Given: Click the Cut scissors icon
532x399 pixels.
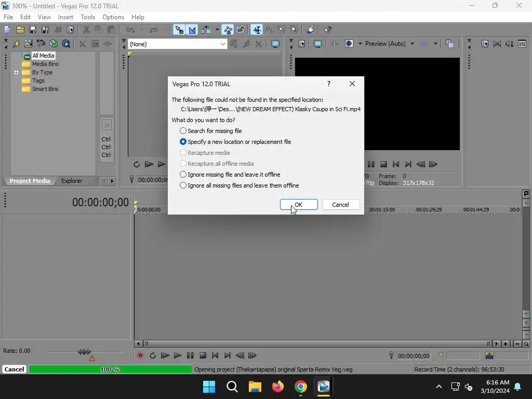Looking at the screenshot, I should 86,30.
